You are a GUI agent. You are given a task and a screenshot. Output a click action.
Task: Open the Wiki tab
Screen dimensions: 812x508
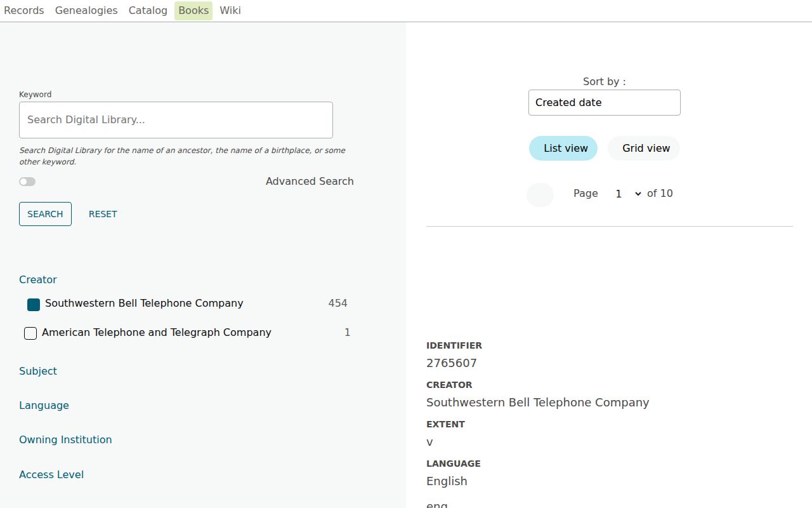[230, 10]
